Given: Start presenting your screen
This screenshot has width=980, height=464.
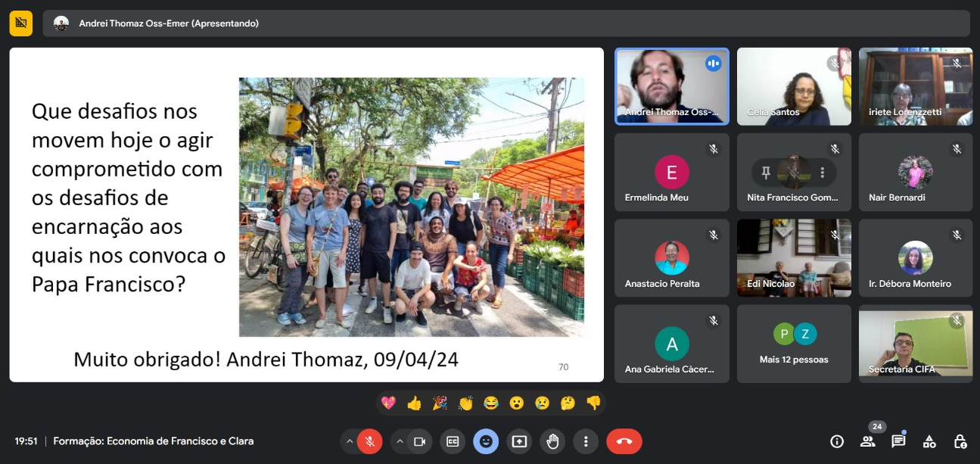Looking at the screenshot, I should point(519,441).
